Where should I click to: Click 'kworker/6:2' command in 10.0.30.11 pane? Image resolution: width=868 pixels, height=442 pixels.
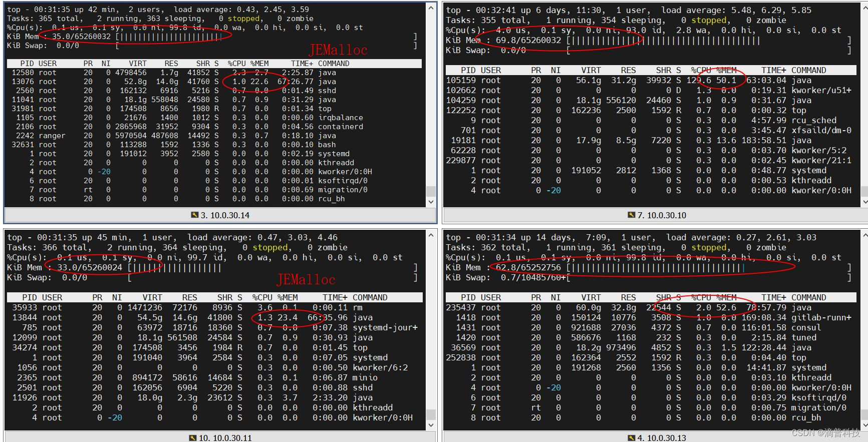coord(380,367)
